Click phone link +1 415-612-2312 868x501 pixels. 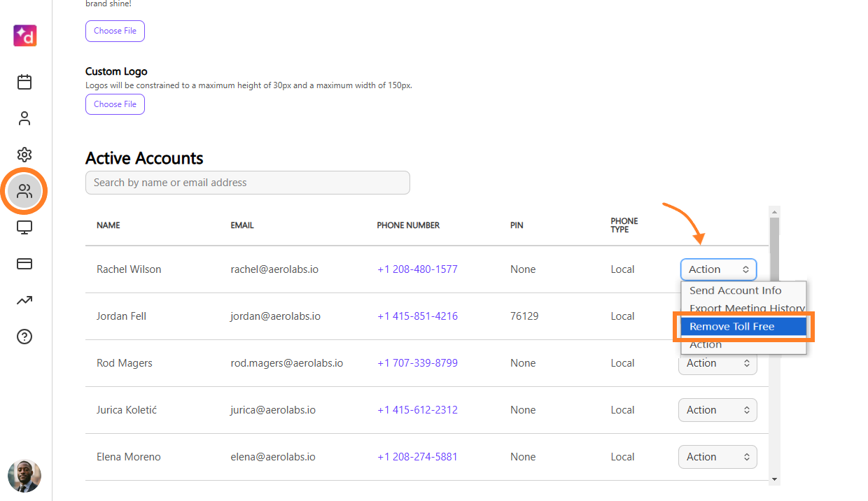(x=417, y=410)
